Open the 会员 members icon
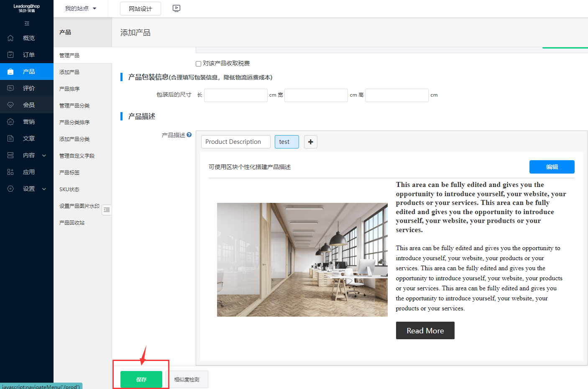The width and height of the screenshot is (588, 389). click(10, 105)
